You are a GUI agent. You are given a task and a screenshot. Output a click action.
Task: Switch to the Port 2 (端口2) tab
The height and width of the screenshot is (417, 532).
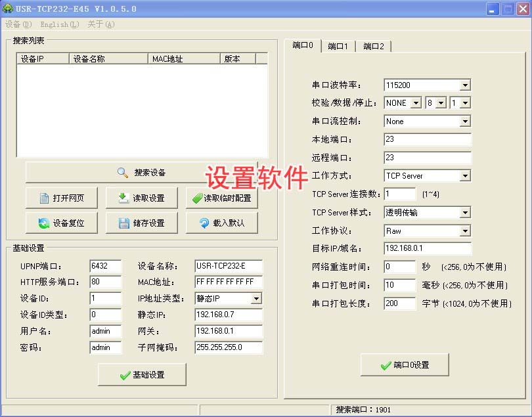point(374,46)
